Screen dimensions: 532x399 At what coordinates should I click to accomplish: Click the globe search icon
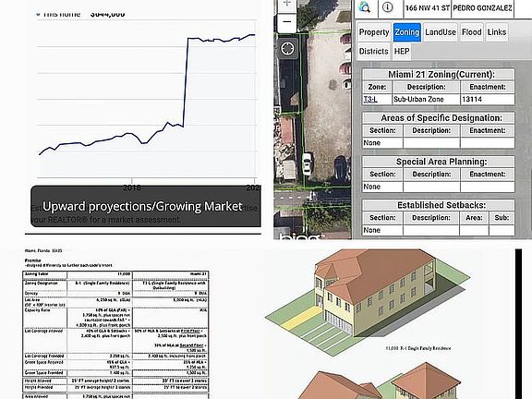tap(366, 7)
